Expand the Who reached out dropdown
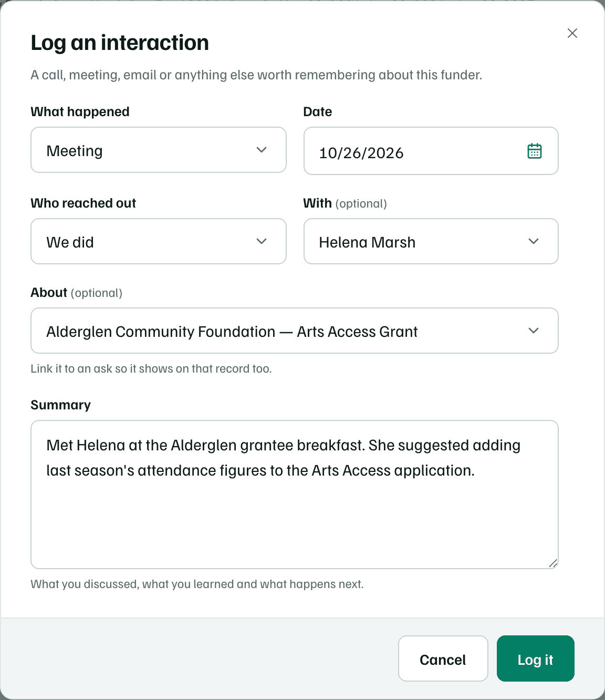 159,241
